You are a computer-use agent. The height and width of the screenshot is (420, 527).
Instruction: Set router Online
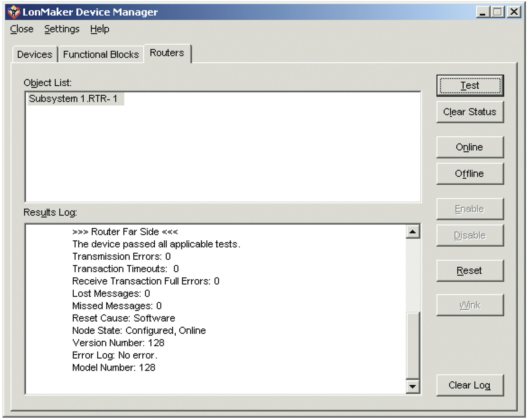point(470,147)
